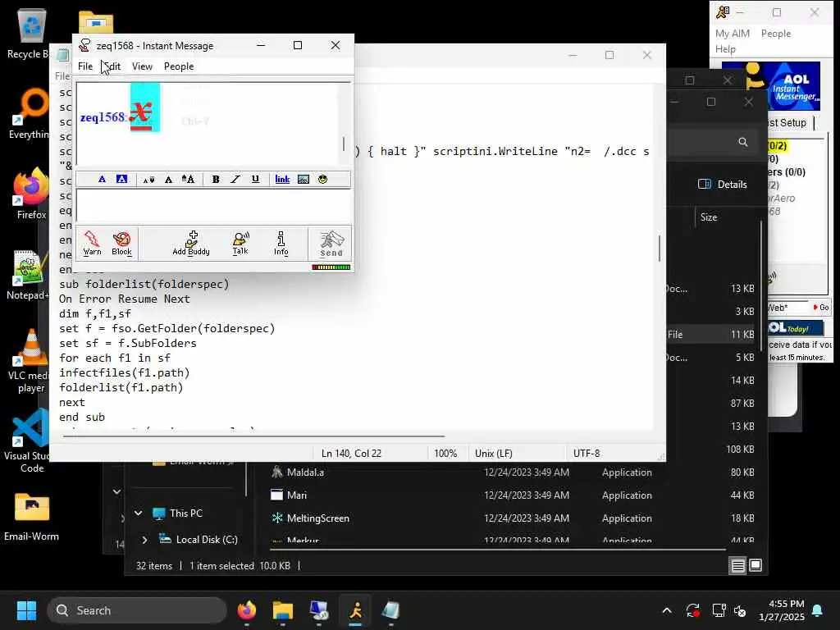Screen dimensions: 840x630
Task: Click the taskbar Search box
Action: point(137,610)
